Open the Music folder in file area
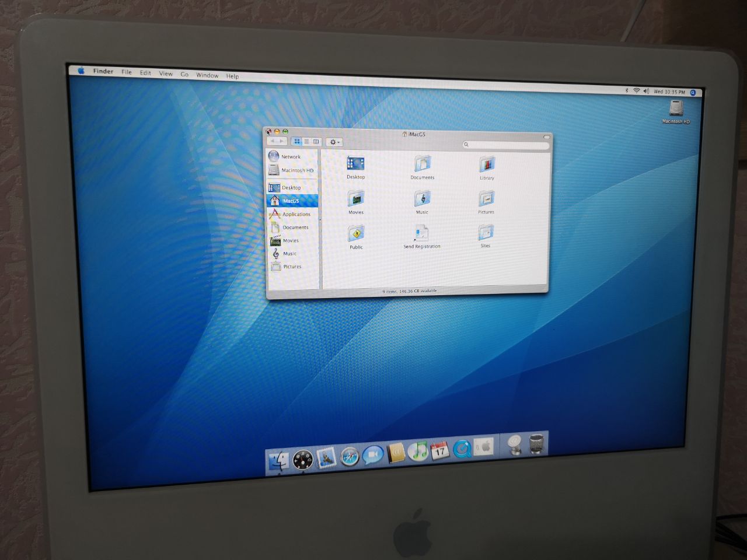The image size is (747, 560). pyautogui.click(x=422, y=198)
